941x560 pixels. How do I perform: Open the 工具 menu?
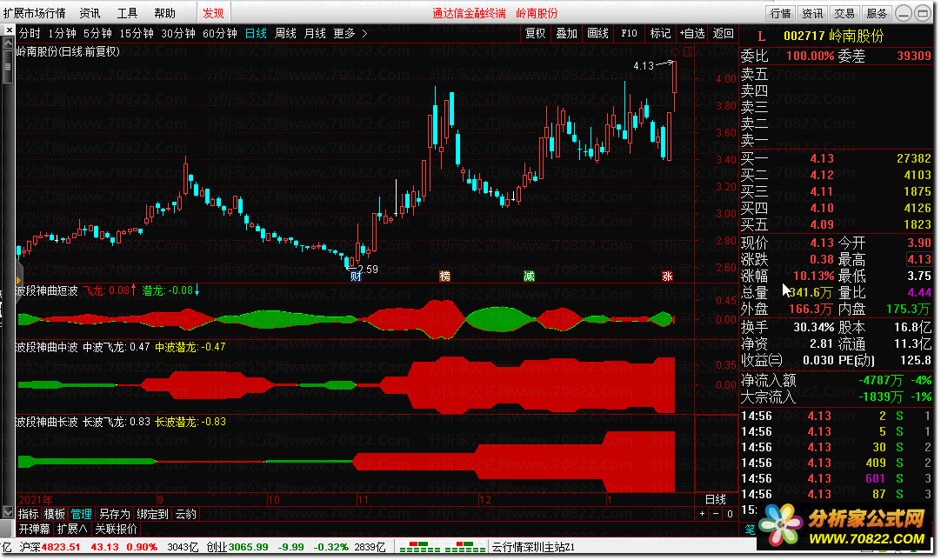click(x=127, y=13)
